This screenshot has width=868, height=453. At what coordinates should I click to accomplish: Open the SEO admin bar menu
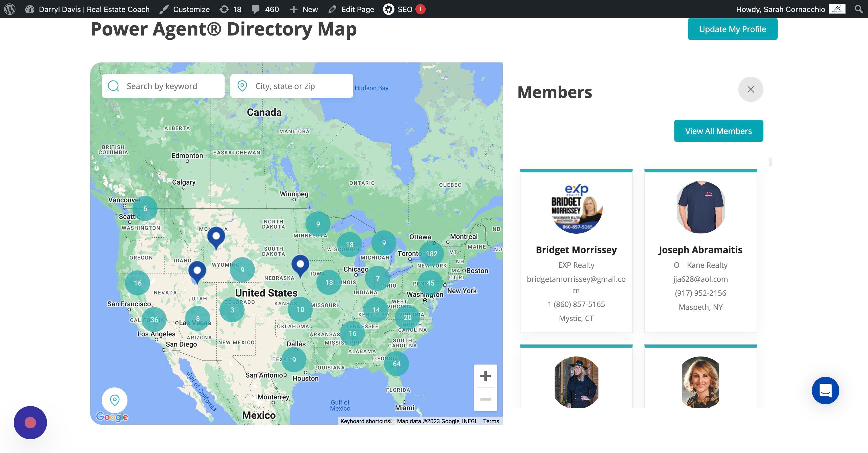(404, 9)
